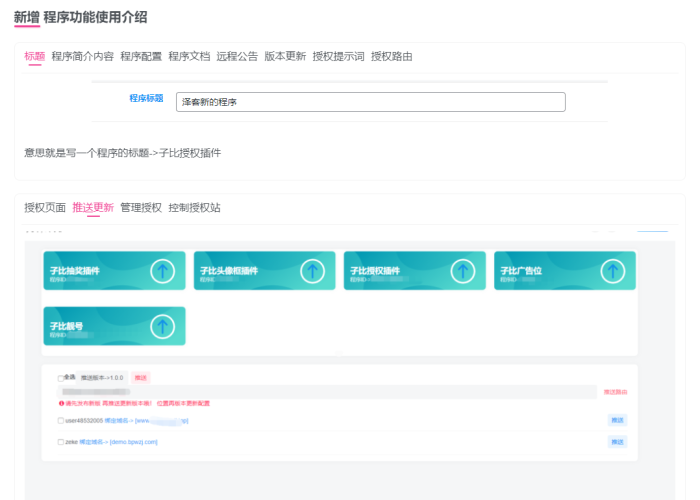The image size is (700, 500).
Task: Switch to the 程序文档 tab
Action: point(189,56)
